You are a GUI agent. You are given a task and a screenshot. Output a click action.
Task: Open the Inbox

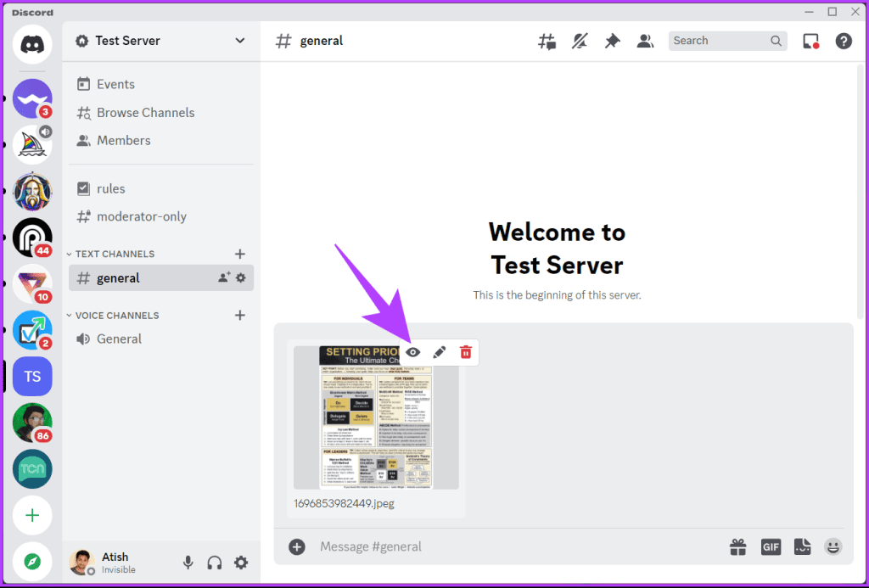pos(810,40)
